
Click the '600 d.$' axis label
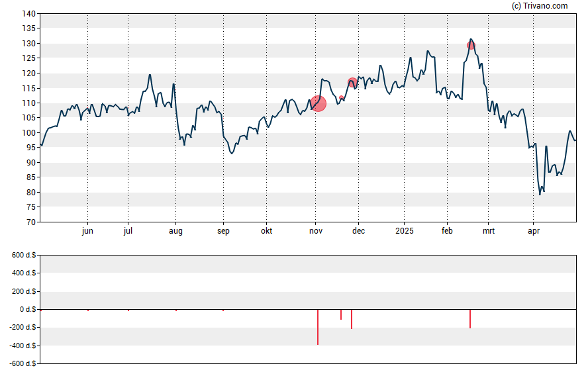[x=24, y=255]
